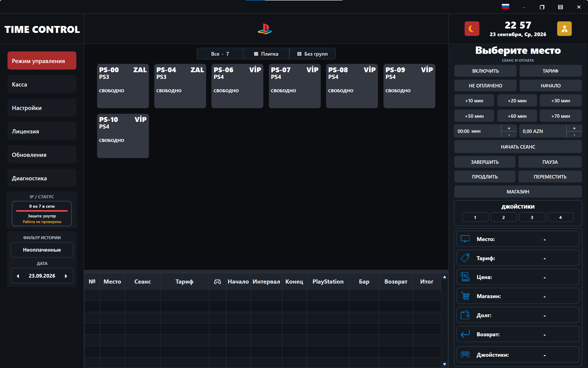The image size is (588, 368).
Task: Click the gamepad icon next to Джойстики
Action: point(465,354)
